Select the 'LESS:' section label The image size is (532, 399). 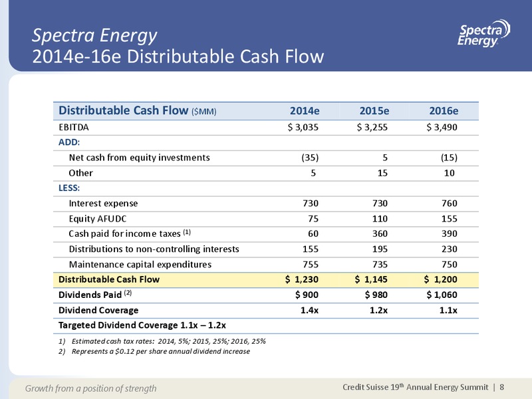(x=69, y=188)
